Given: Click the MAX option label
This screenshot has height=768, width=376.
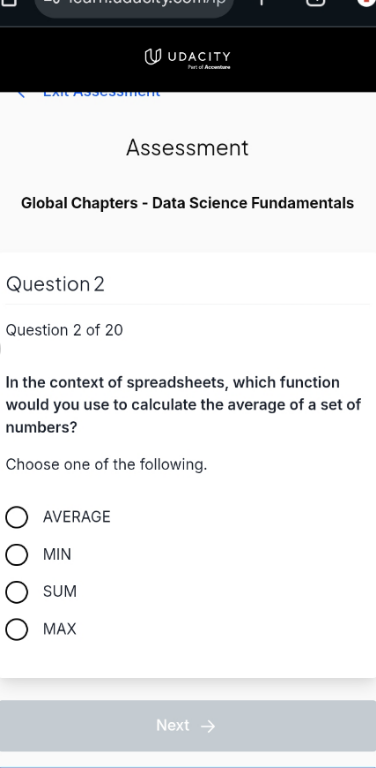Looking at the screenshot, I should 60,629.
